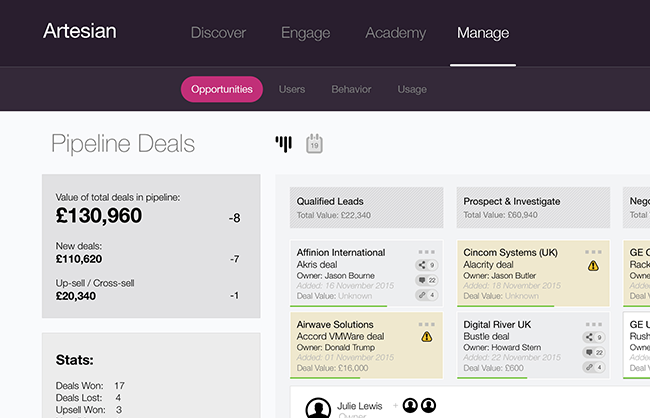Screen dimensions: 650x418
Task: Click the Artesian logo
Action: click(x=80, y=31)
